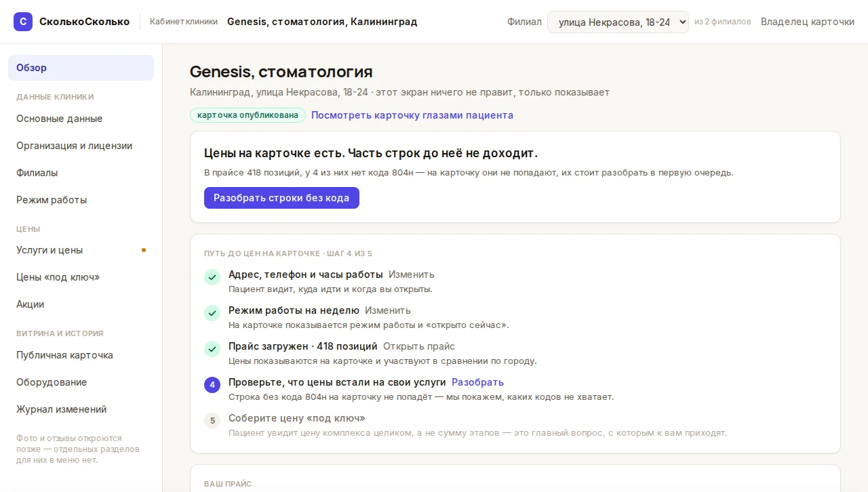
Task: Open Режим работы in the sidebar
Action: (x=81, y=200)
